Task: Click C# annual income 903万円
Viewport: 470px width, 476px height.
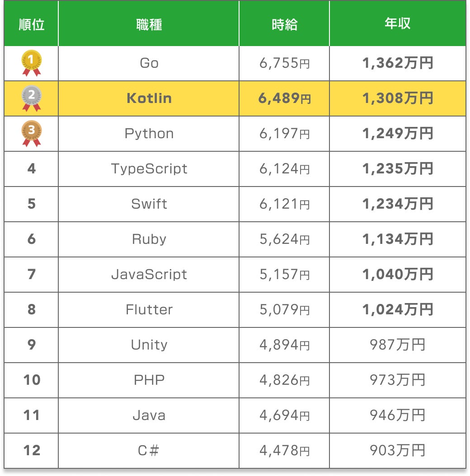Action: (397, 451)
